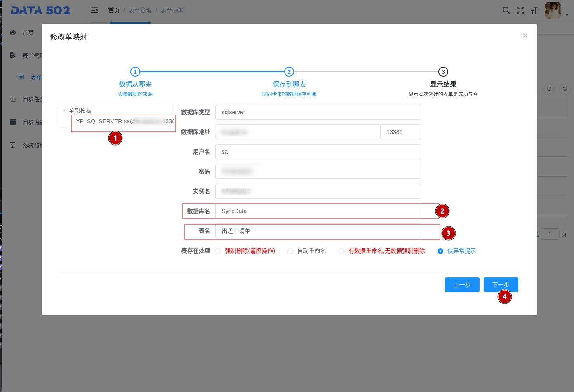Select 仅异常提示 radio option

(440, 251)
